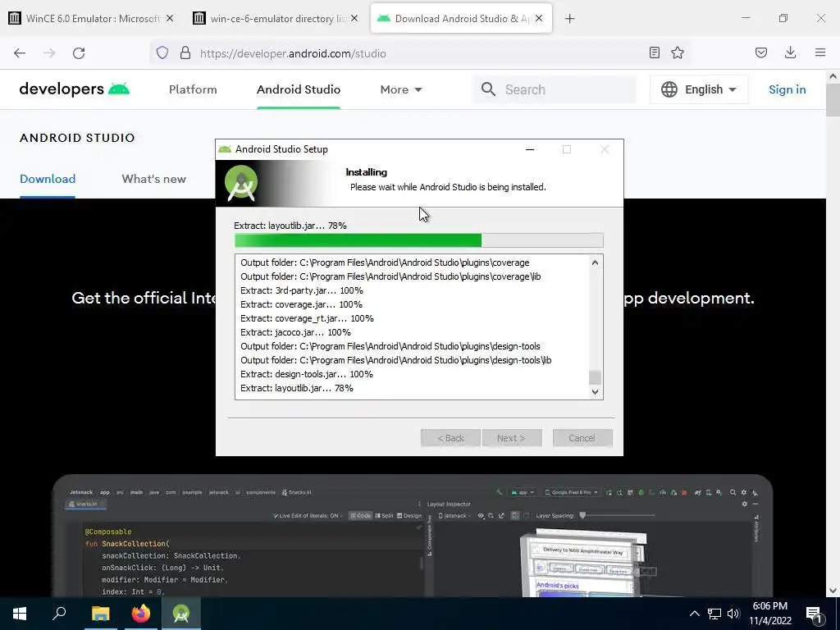This screenshot has height=630, width=840.
Task: Open the tracking protection shield icon
Action: click(162, 52)
